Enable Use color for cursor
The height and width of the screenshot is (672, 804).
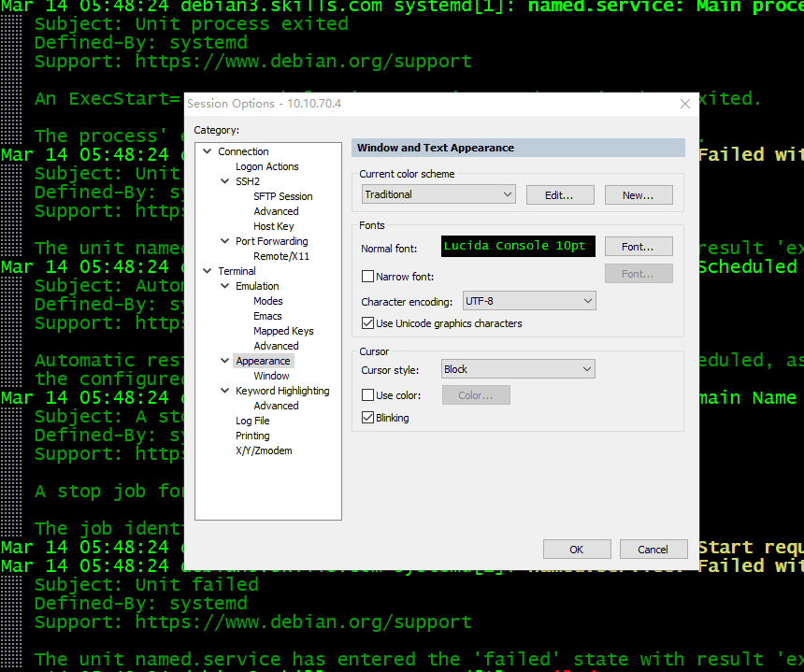coord(367,395)
